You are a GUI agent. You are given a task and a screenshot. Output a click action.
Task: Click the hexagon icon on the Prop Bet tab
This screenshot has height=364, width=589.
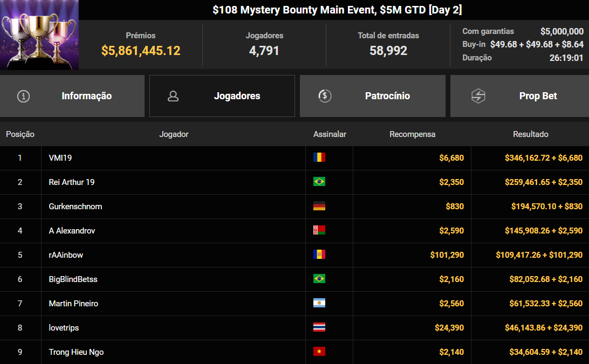pos(478,96)
